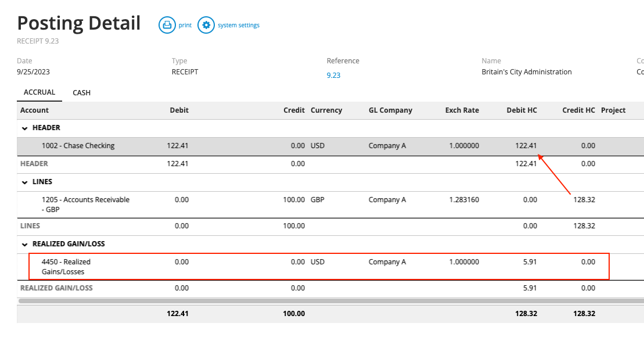
Task: Open system settings via gear icon
Action: [x=206, y=25]
